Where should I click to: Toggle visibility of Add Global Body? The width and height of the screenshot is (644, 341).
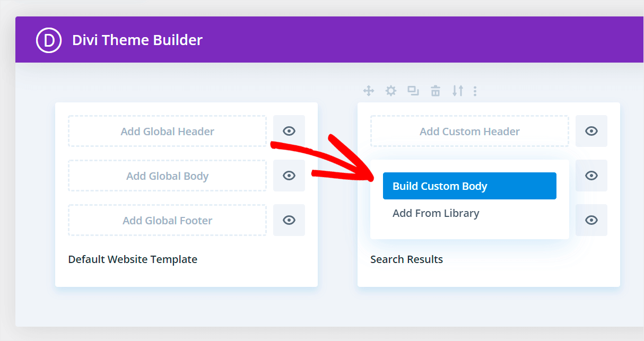(x=289, y=176)
